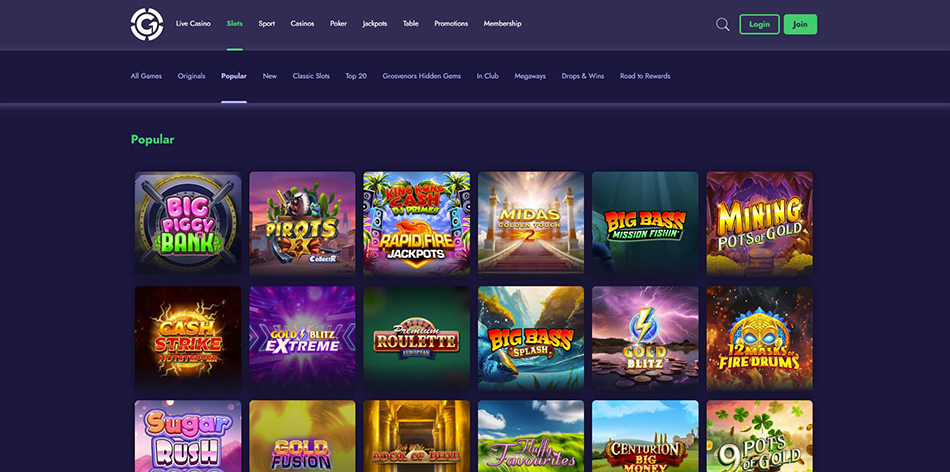Open the Promotions page
Screen dimensions: 950x472
click(x=451, y=24)
